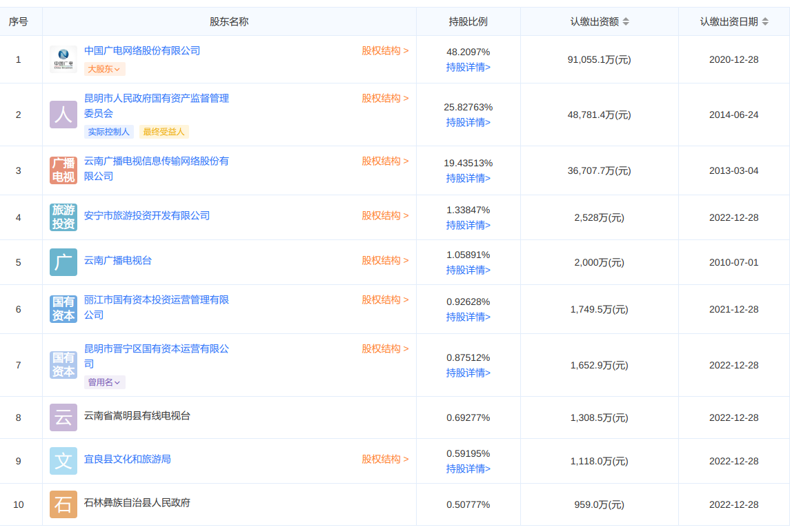Click the 实际控制人 tag
Screen dimensions: 790x532
(x=109, y=132)
